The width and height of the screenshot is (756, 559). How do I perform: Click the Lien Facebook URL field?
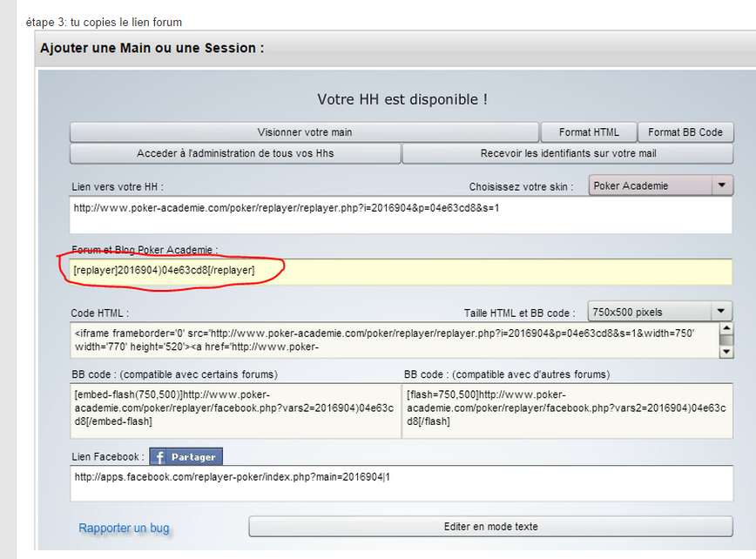(402, 483)
